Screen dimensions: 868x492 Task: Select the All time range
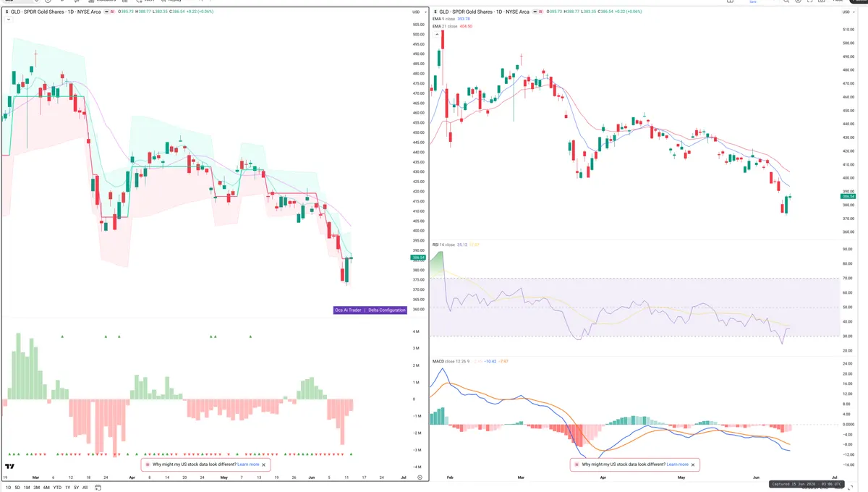[85, 488]
